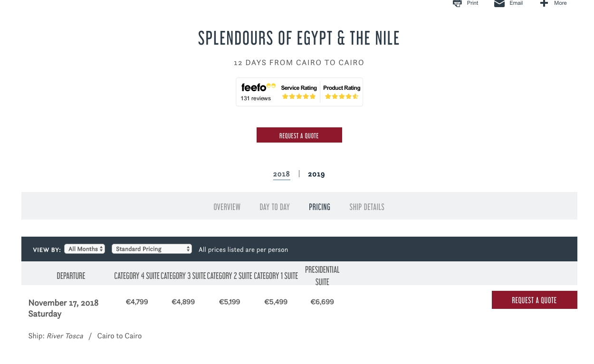Click the Service Rating stars
This screenshot has width=594, height=364.
(299, 96)
